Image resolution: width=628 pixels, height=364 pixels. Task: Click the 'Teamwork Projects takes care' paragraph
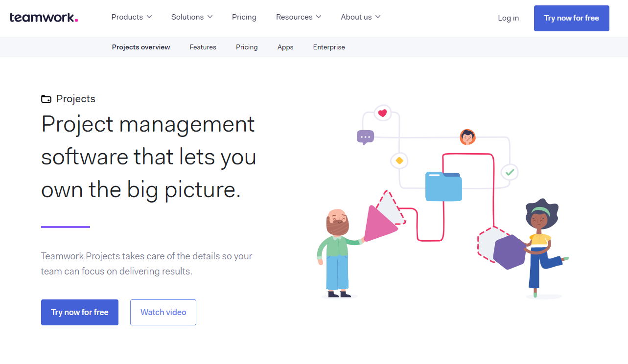pos(147,263)
